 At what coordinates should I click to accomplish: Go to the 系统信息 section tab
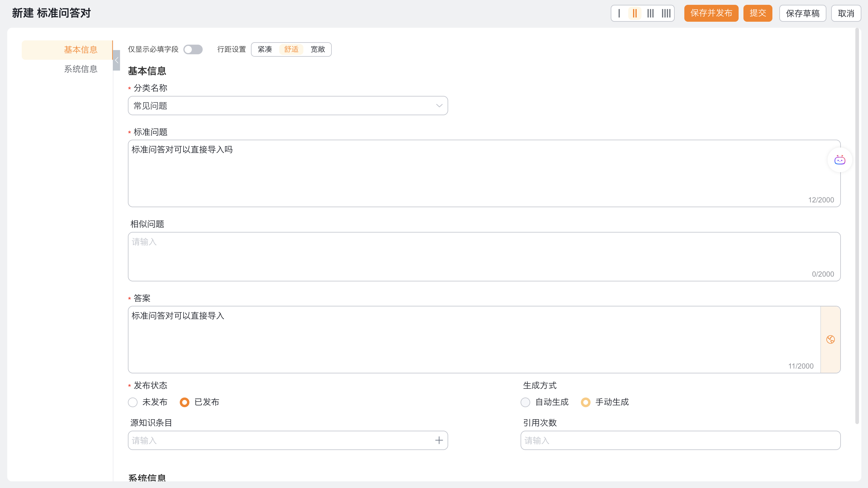click(81, 69)
